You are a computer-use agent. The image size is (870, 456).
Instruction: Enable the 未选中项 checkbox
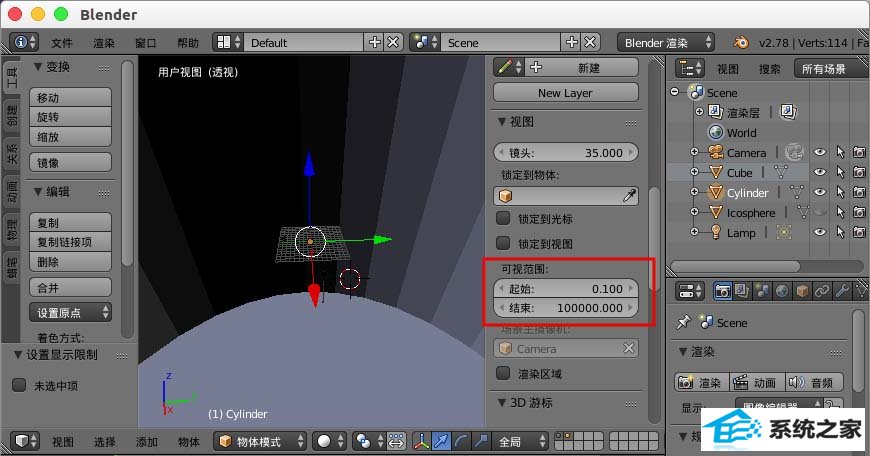coord(19,385)
